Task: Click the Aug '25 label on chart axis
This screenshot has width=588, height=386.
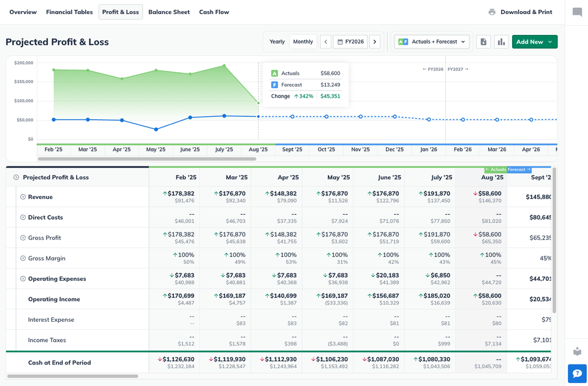Action: tap(258, 149)
